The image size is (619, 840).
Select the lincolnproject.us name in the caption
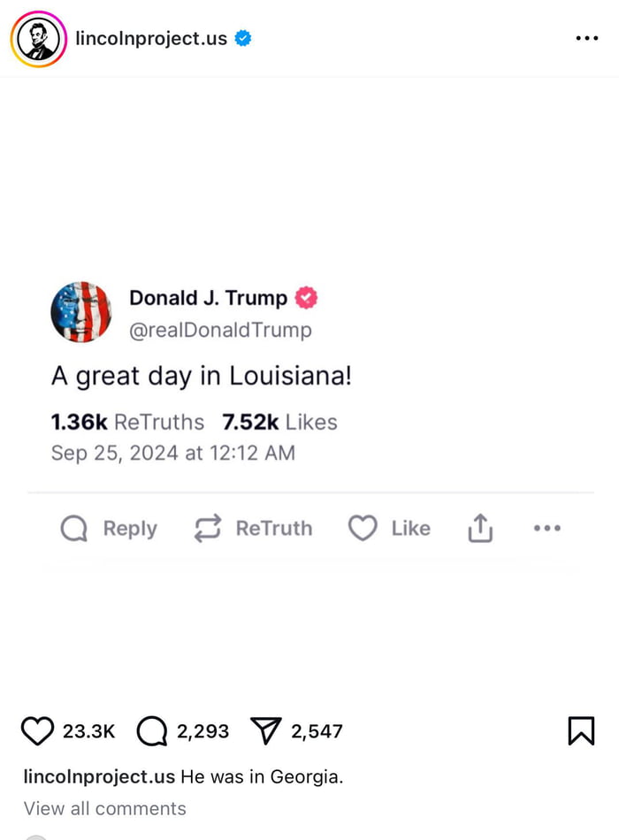(99, 776)
